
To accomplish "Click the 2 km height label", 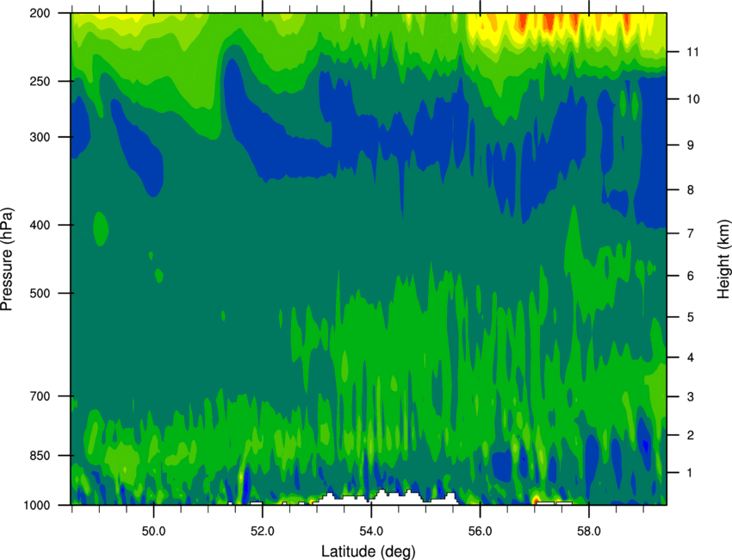I will pyautogui.click(x=691, y=435).
